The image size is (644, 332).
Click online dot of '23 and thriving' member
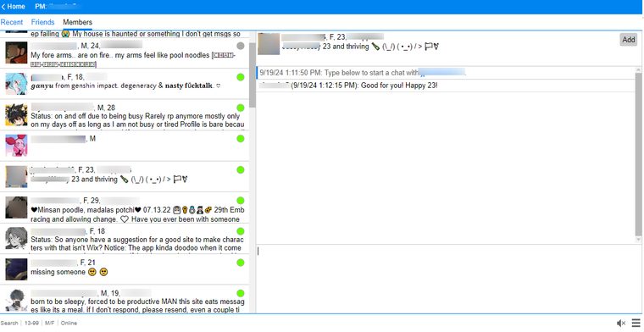(x=241, y=169)
